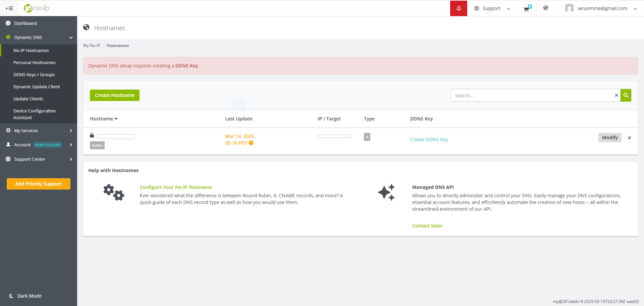Click the sparkle stars icon for Managed DNS

pyautogui.click(x=386, y=193)
